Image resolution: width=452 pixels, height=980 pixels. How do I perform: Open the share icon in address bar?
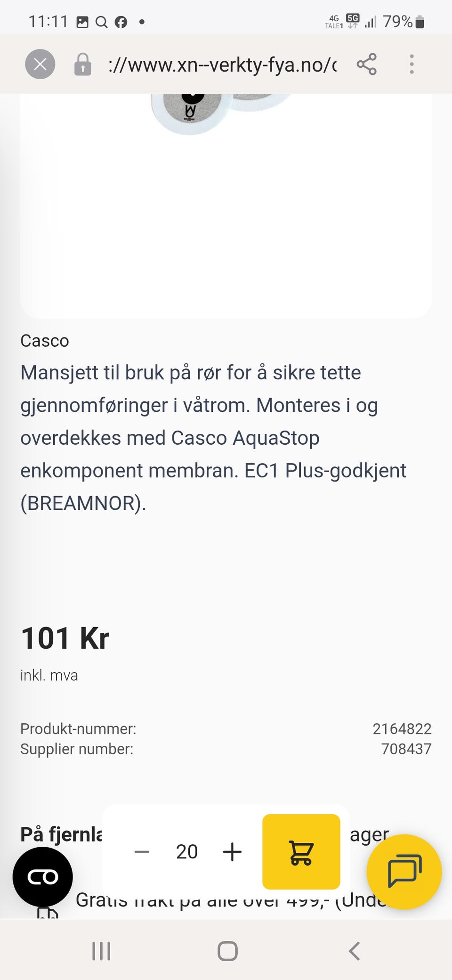point(367,64)
